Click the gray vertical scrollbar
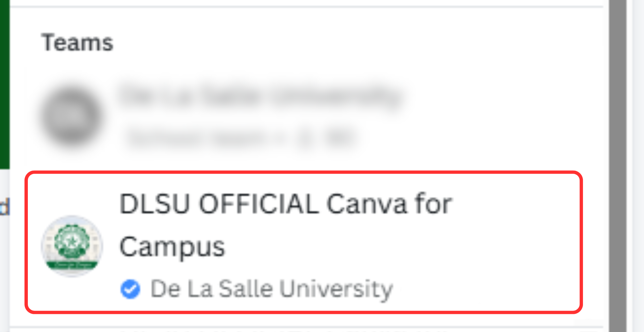This screenshot has width=644, height=332. pos(618,166)
